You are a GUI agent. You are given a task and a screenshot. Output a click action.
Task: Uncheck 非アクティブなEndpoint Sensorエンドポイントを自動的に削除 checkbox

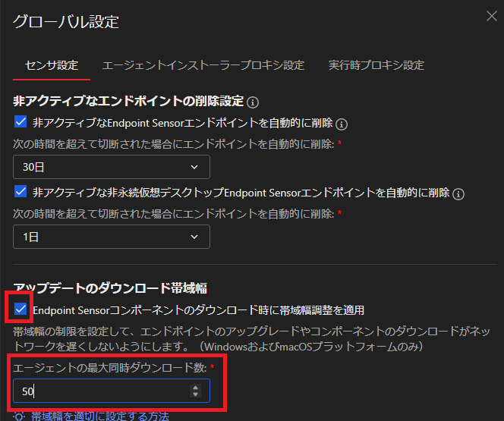click(x=20, y=122)
